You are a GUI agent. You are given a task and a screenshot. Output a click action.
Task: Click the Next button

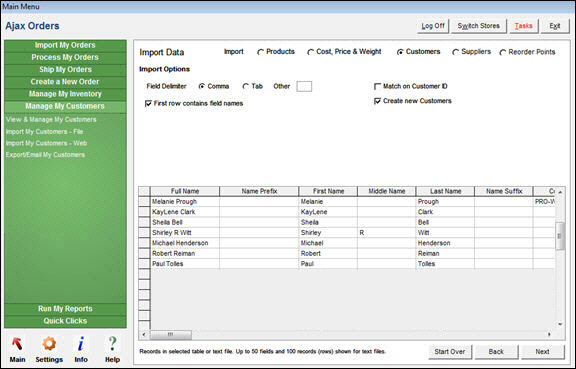[543, 352]
